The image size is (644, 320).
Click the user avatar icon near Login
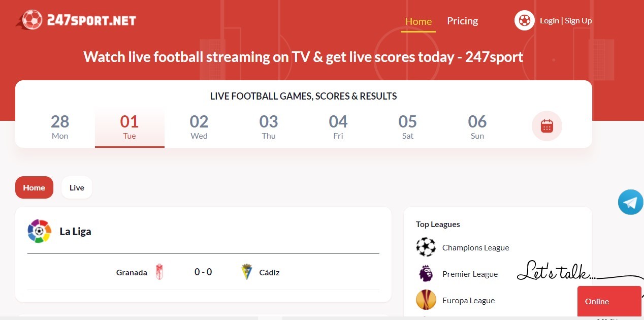(x=524, y=20)
